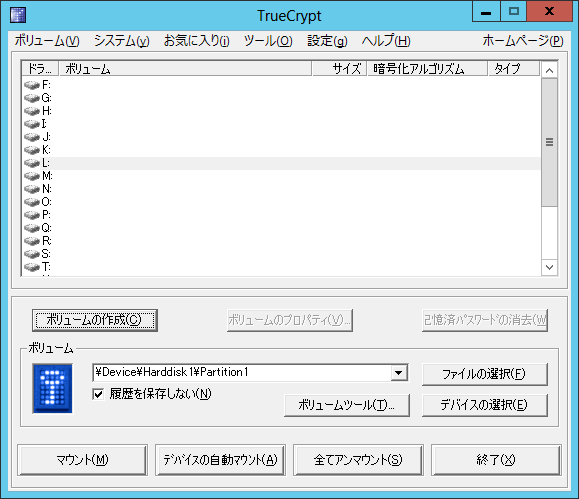Click the volume path input field
This screenshot has height=499, width=579.
tap(242, 372)
